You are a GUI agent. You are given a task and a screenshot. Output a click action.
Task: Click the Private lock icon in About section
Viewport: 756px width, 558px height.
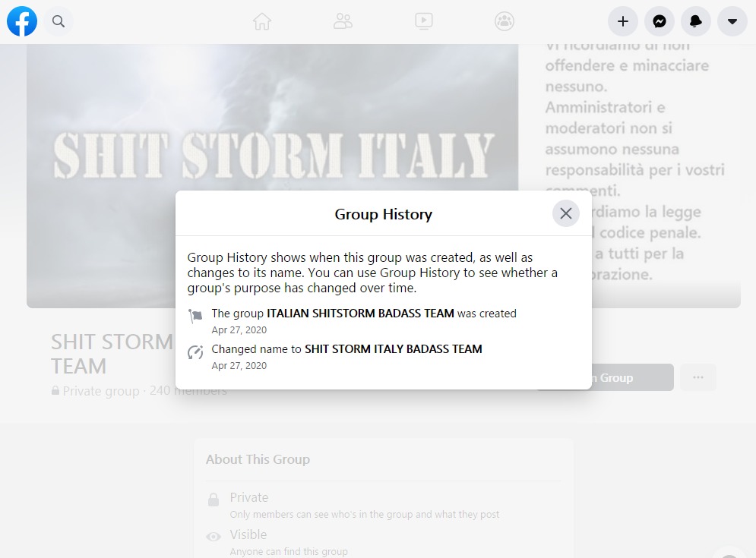(213, 500)
